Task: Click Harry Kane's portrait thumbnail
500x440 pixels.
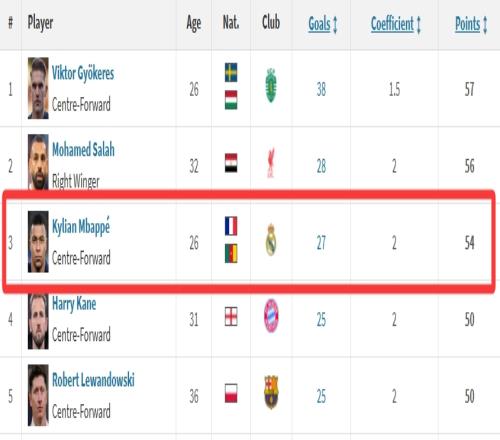Action: tap(38, 321)
